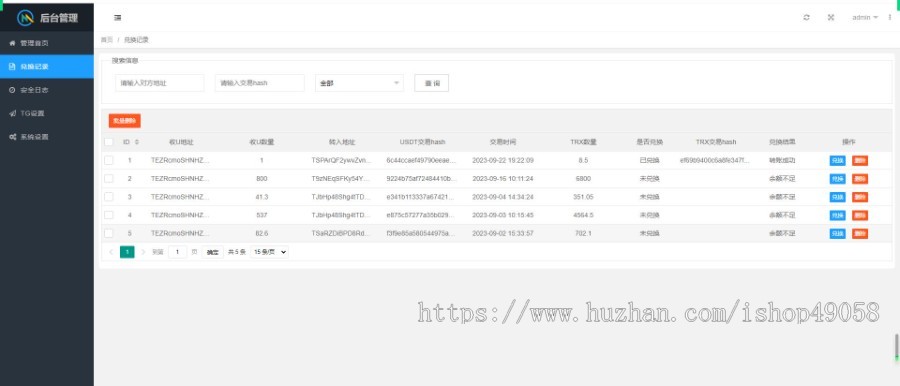Click the red 删除 button for row 1

[860, 160]
